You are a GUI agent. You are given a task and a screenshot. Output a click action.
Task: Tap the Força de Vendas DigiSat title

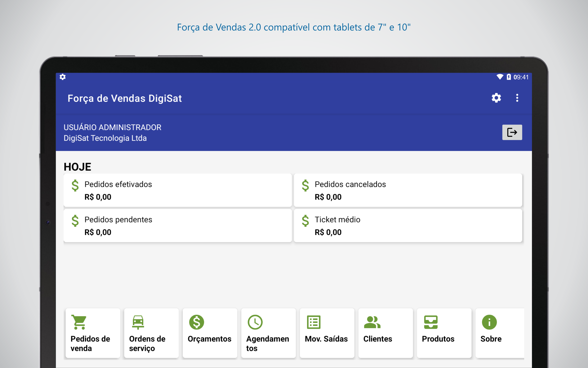point(125,99)
